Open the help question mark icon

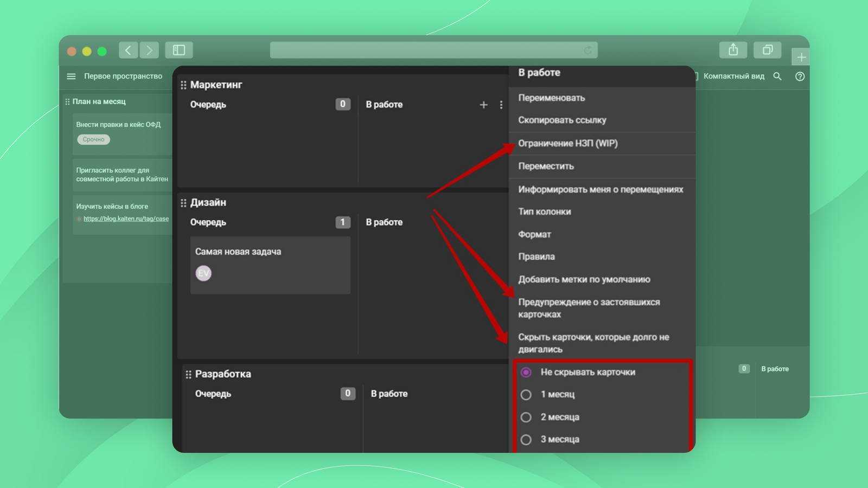tap(800, 76)
